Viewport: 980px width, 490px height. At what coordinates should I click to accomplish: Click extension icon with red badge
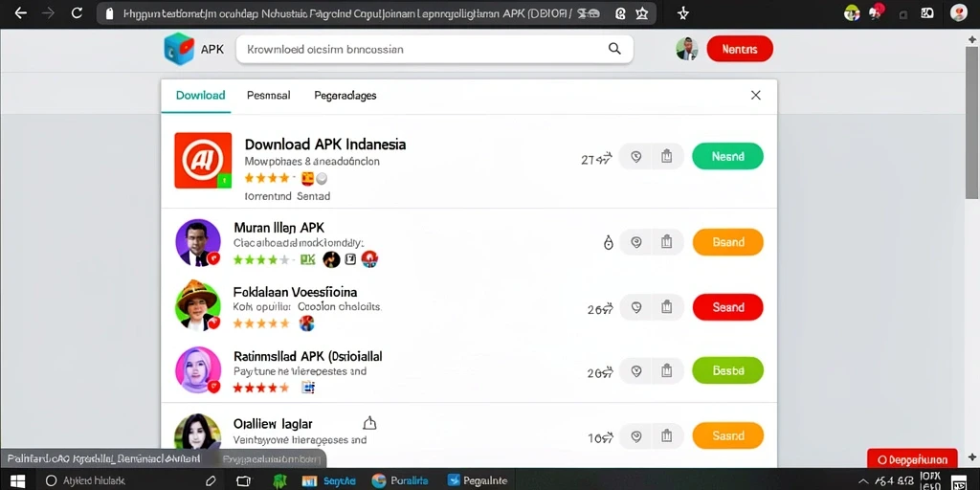[877, 11]
